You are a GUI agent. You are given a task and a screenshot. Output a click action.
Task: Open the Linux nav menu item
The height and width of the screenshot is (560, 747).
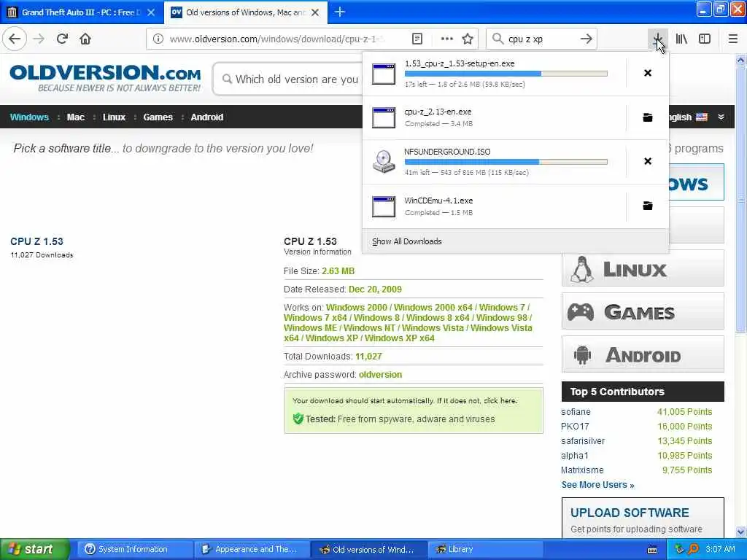(114, 117)
